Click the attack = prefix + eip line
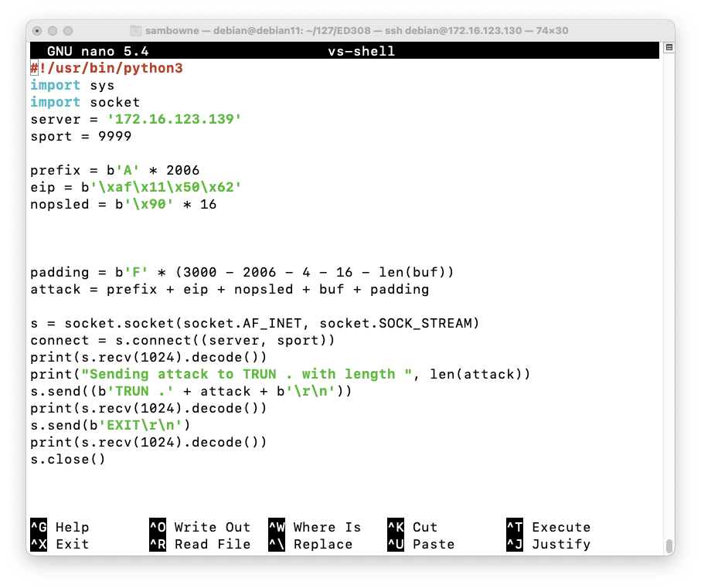 click(x=230, y=289)
